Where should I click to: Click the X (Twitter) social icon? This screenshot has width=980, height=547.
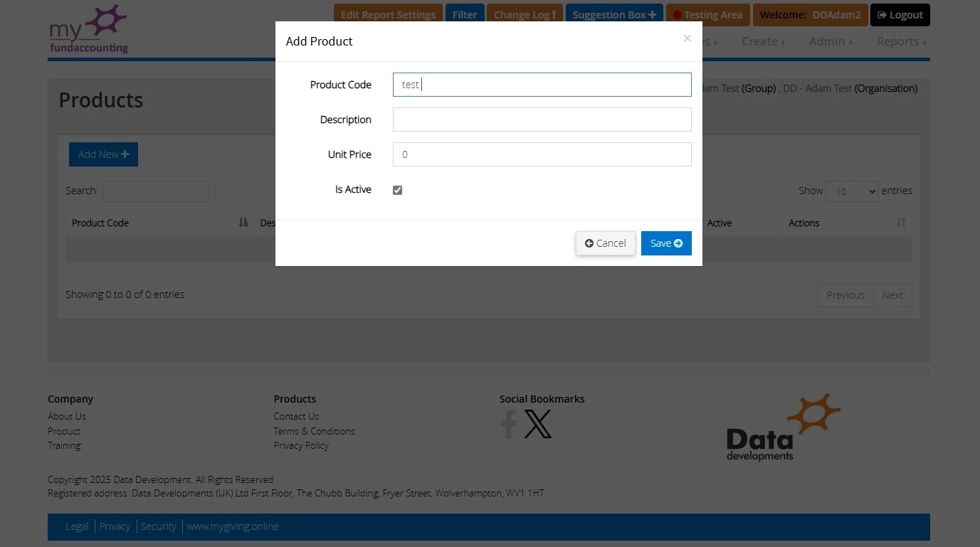click(538, 424)
